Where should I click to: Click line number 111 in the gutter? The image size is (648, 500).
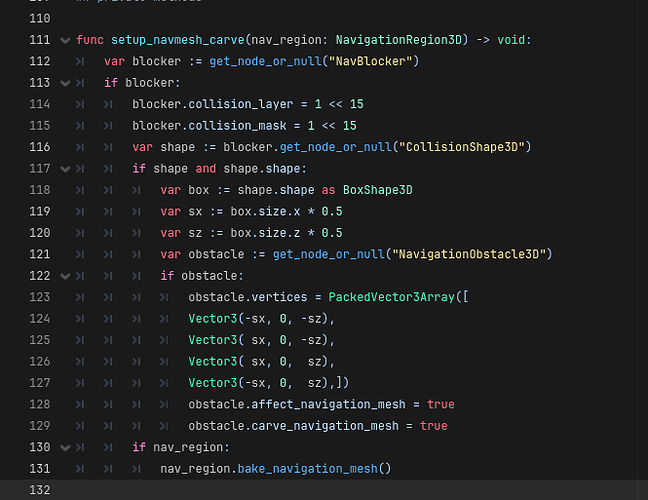tap(37, 40)
